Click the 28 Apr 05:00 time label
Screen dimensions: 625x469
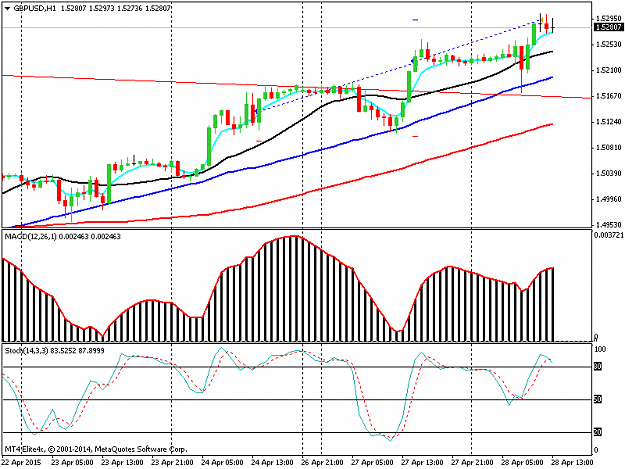[x=522, y=463]
